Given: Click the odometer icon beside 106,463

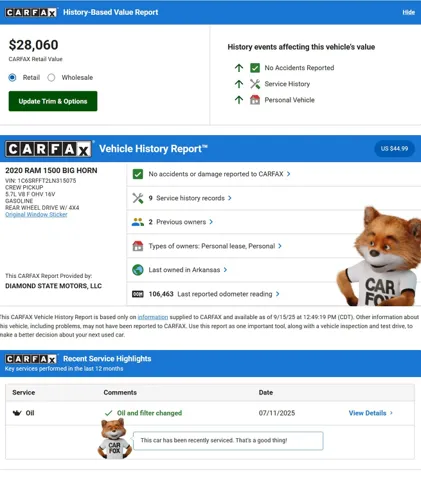Looking at the screenshot, I should 138,294.
